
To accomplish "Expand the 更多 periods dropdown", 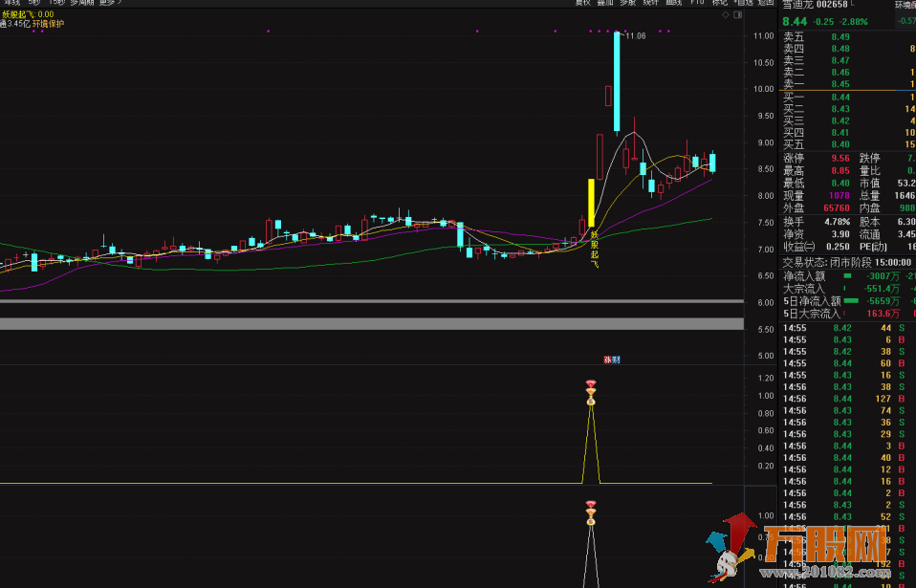I will pyautogui.click(x=110, y=3).
